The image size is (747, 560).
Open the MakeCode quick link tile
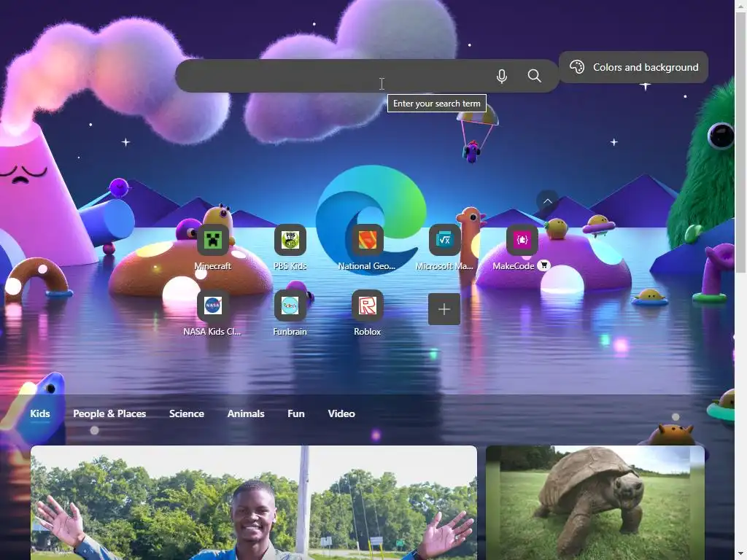(522, 240)
